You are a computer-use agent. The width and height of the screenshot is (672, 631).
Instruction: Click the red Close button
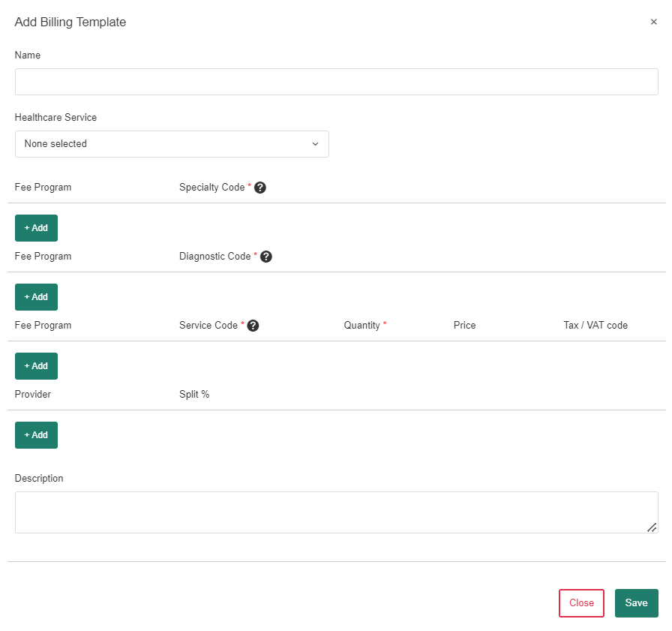581,603
